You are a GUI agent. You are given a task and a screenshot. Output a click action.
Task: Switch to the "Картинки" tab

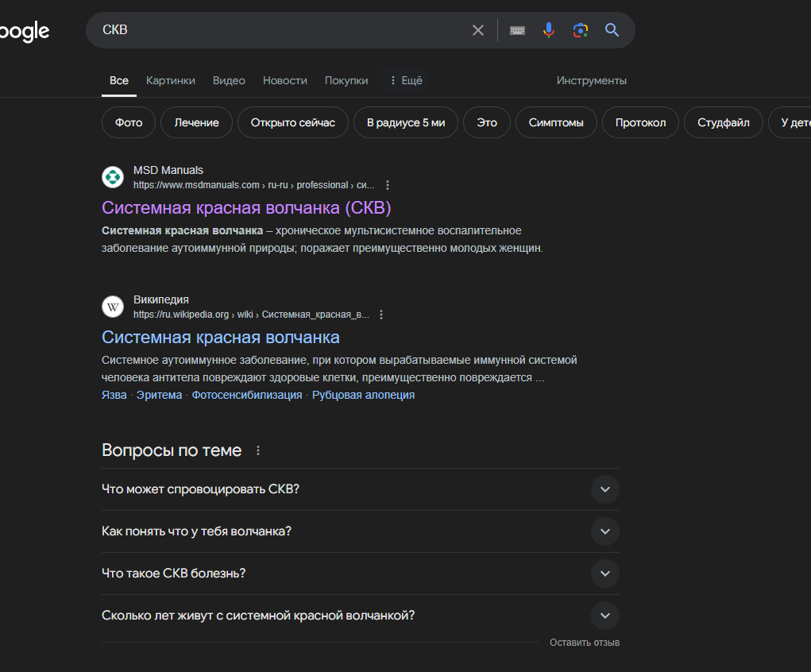tap(170, 80)
